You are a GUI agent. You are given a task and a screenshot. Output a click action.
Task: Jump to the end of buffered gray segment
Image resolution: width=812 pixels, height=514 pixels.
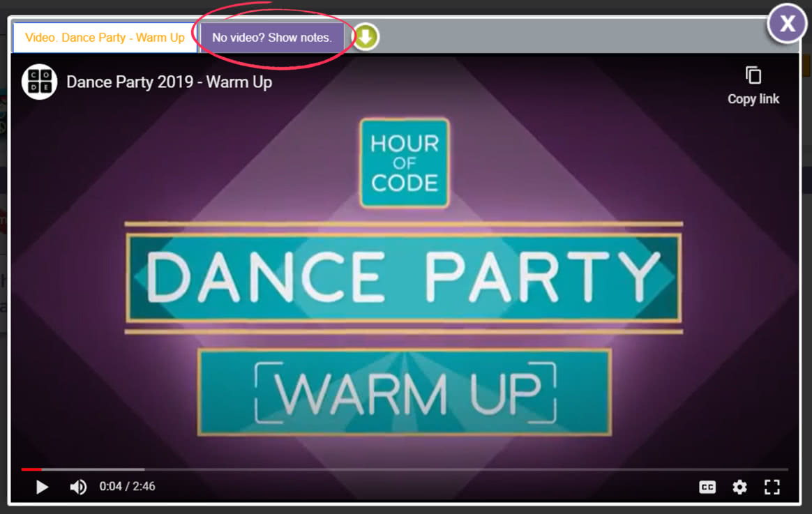[x=144, y=469]
